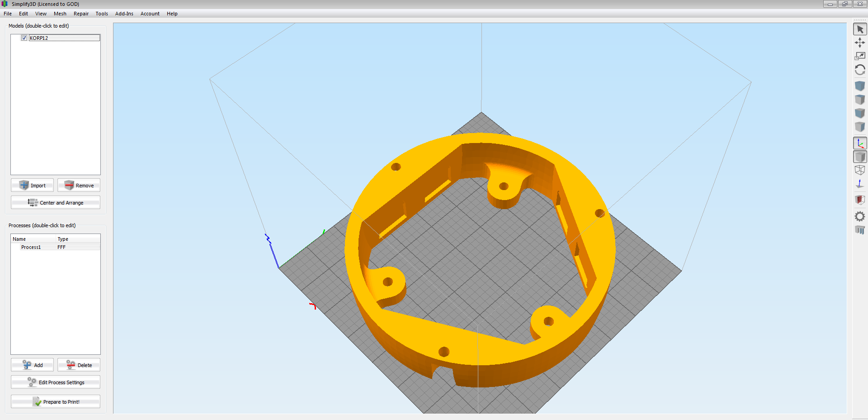868x420 pixels.
Task: Click the Remove model button
Action: pos(79,185)
